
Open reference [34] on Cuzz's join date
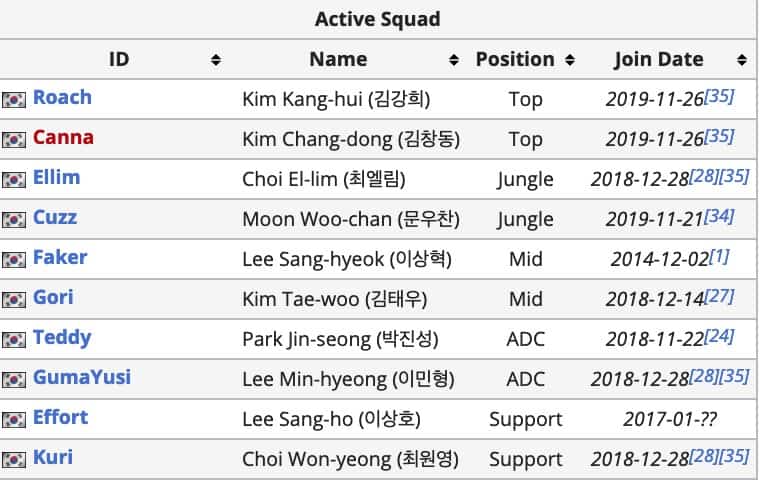coord(719,216)
